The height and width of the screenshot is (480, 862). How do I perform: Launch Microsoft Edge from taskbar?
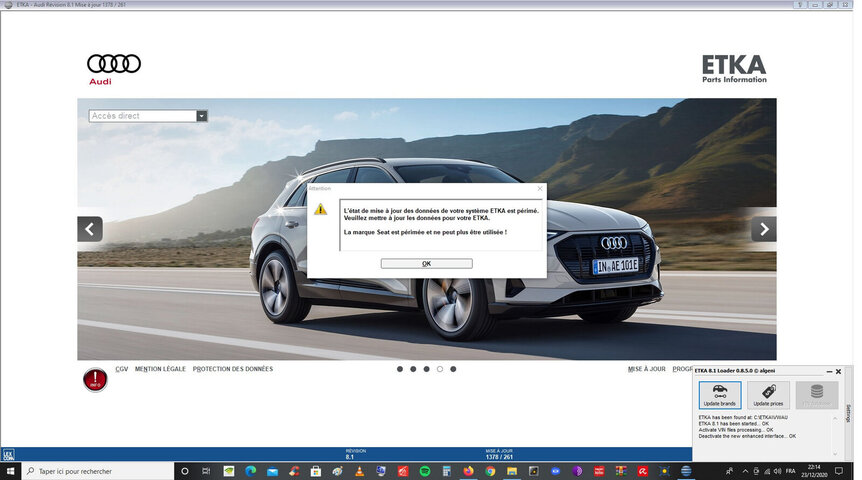pos(251,471)
